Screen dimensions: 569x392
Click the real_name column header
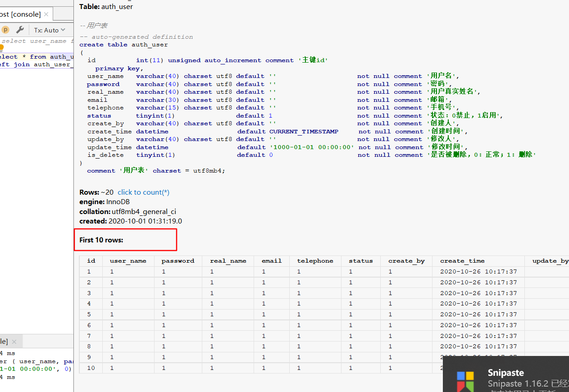tap(228, 261)
